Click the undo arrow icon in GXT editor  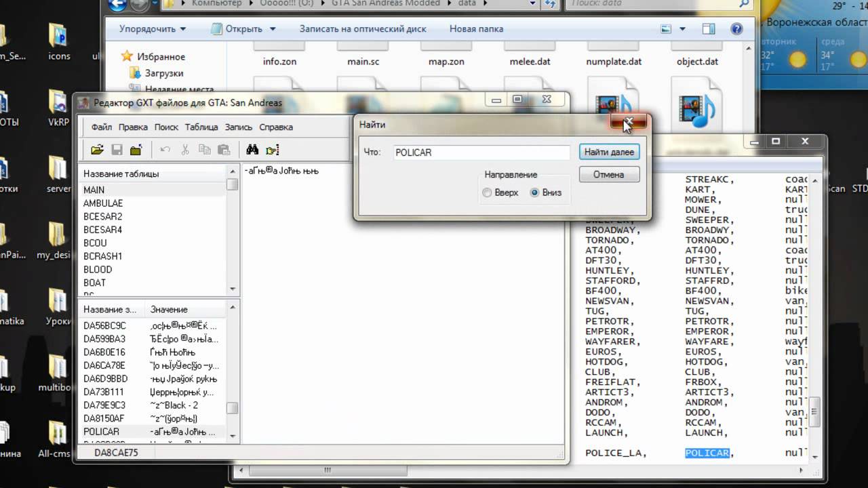click(165, 150)
